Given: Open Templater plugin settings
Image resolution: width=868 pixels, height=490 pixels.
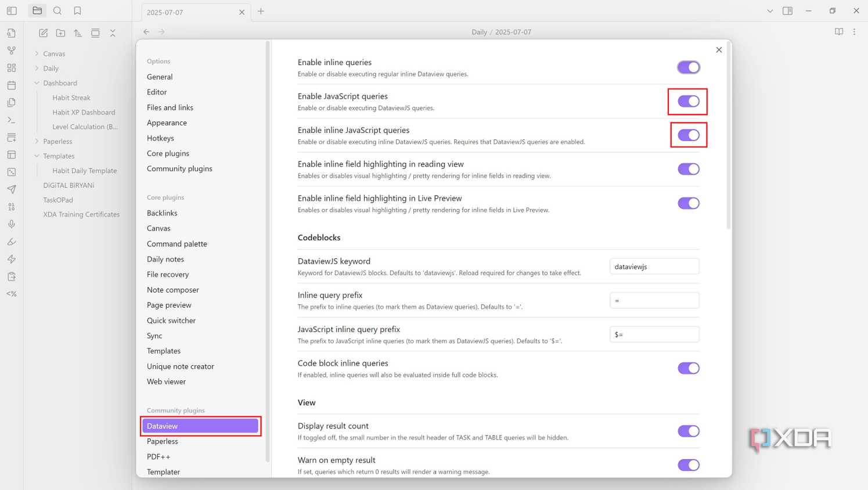Looking at the screenshot, I should point(163,472).
